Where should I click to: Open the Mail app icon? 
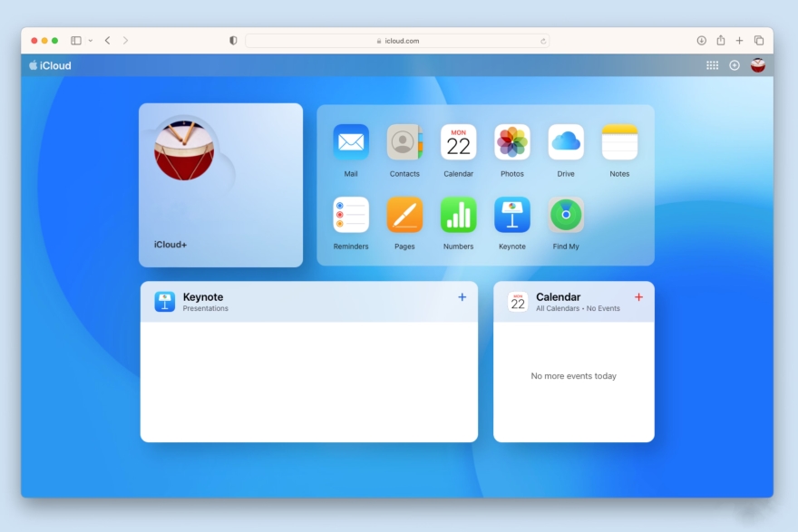click(350, 142)
